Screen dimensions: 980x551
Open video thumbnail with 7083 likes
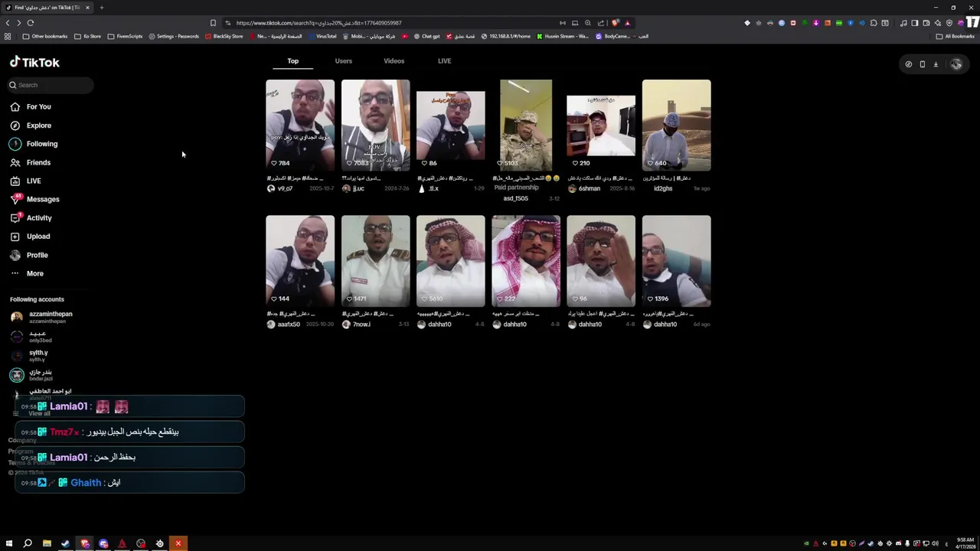point(375,125)
